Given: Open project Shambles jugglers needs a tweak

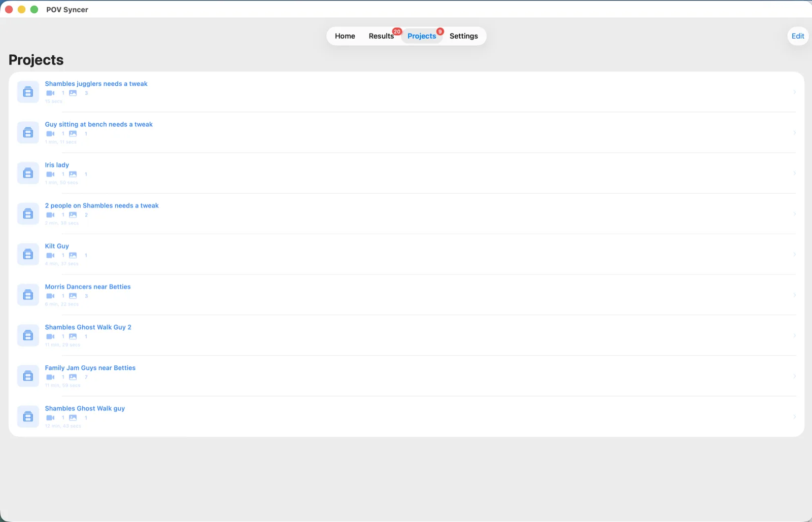Looking at the screenshot, I should (96, 84).
